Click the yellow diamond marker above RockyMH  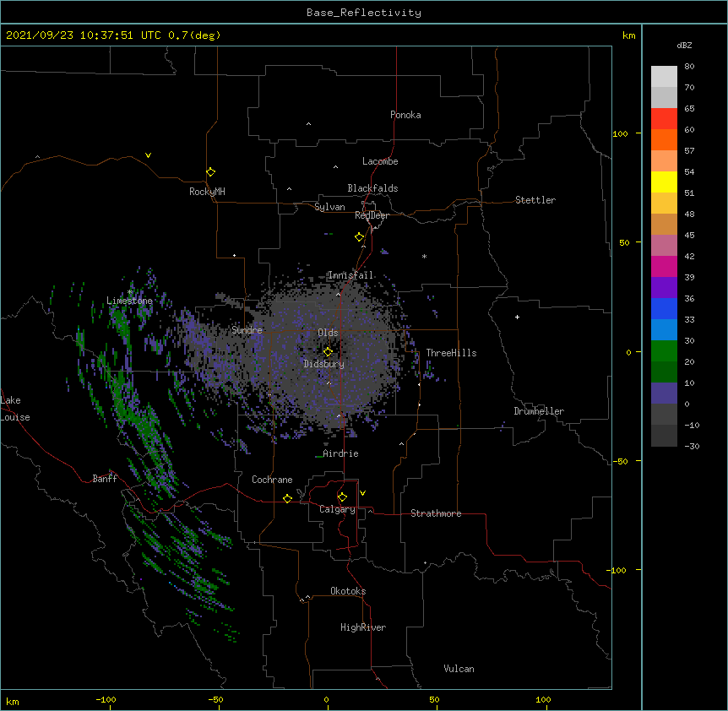point(211,172)
